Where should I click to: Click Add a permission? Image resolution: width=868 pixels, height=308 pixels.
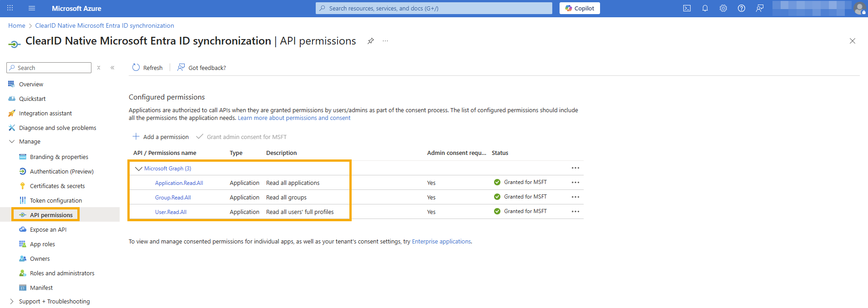click(x=161, y=137)
